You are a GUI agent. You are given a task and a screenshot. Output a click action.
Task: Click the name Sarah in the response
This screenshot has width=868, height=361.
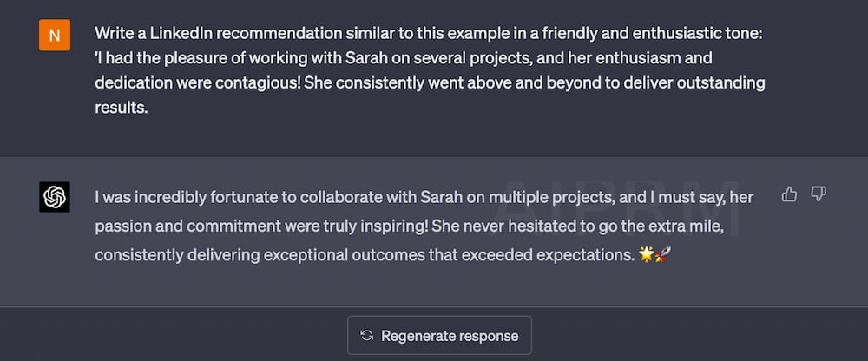[x=442, y=197]
